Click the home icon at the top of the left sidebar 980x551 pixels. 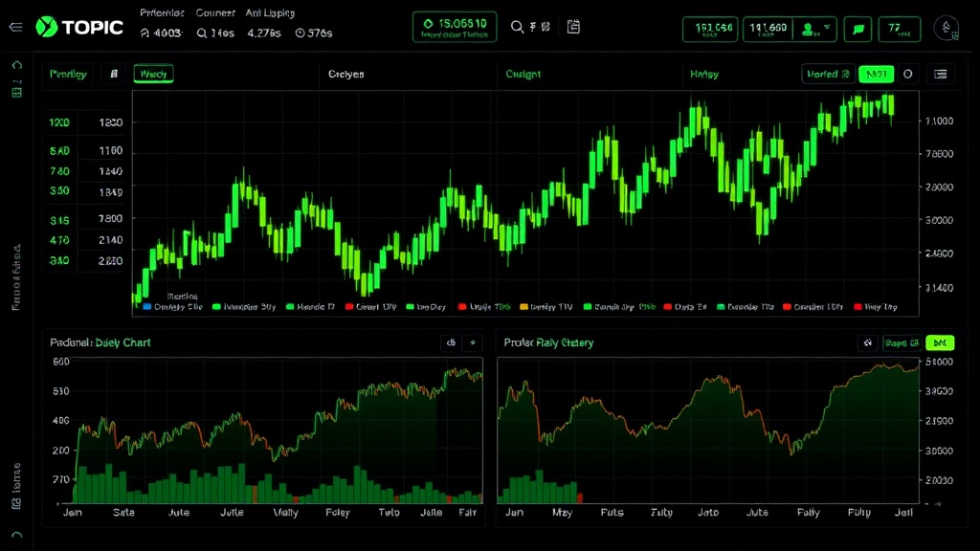coord(17,65)
